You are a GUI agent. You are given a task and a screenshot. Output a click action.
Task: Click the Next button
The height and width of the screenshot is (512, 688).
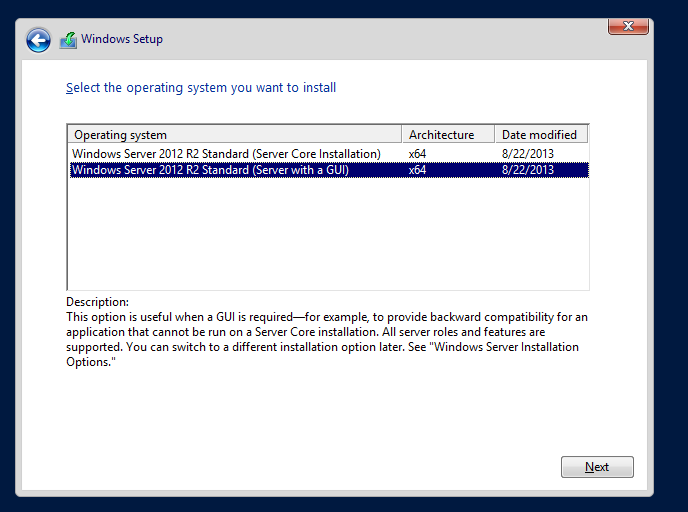pos(597,467)
